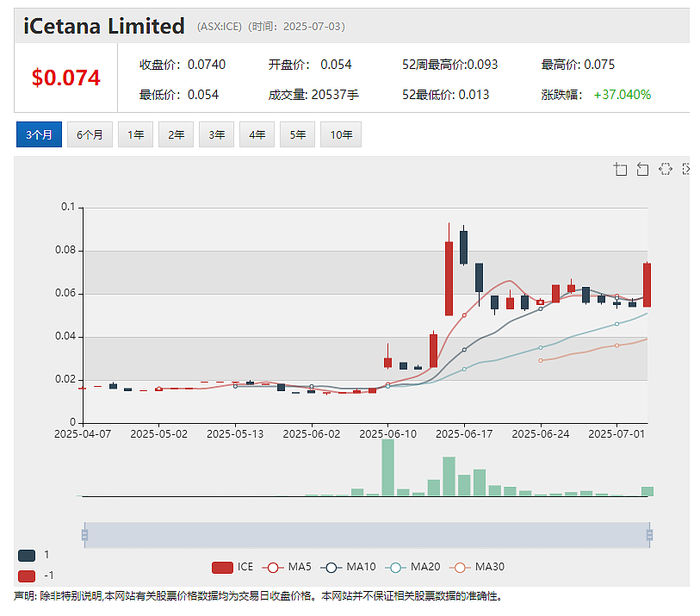700x616 pixels.
Task: Click the 52最低价 0.013 text
Action: click(445, 95)
